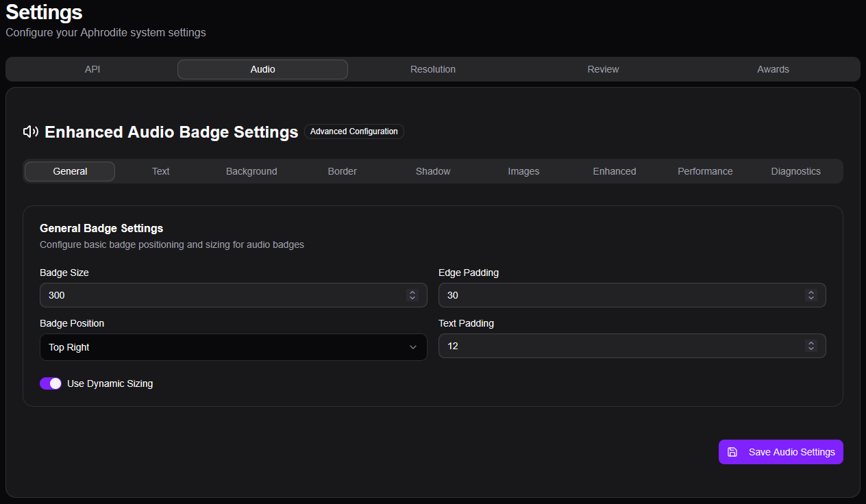Open the Resolution settings tab
Screen dimensions: 866x504
[433, 69]
